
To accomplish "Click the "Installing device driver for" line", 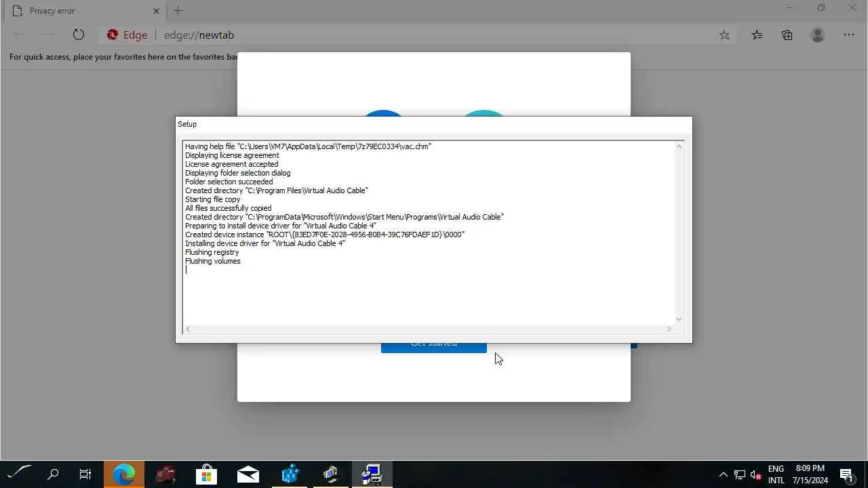I will point(265,243).
